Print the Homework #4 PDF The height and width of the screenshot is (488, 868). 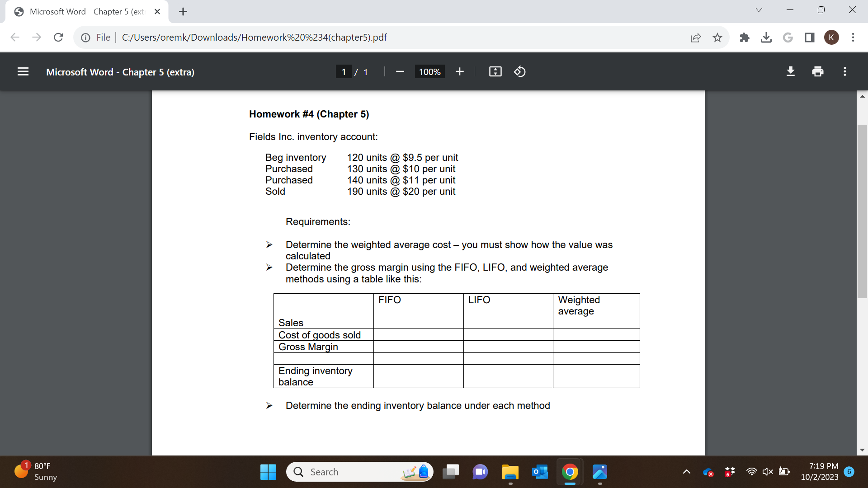coord(817,71)
